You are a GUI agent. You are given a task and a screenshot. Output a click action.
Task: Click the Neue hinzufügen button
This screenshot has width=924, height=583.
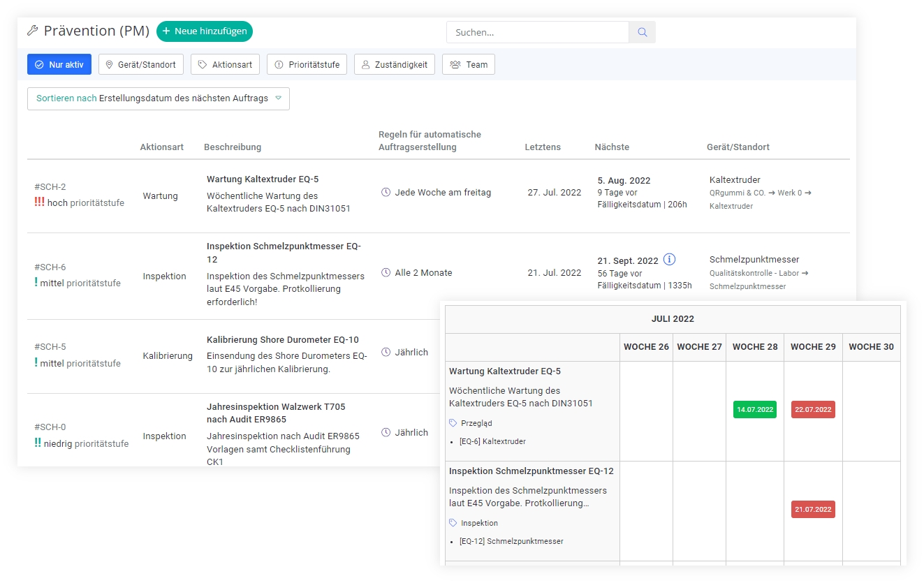204,31
